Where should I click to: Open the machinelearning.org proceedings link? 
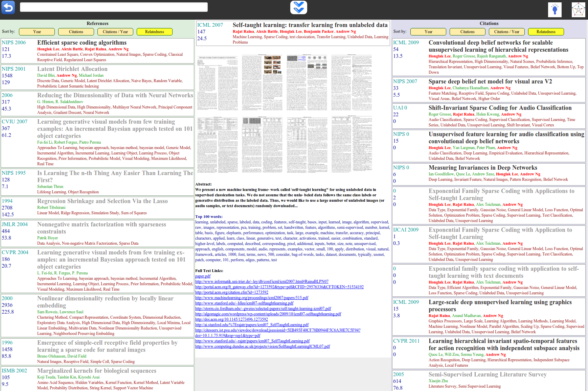click(252, 298)
